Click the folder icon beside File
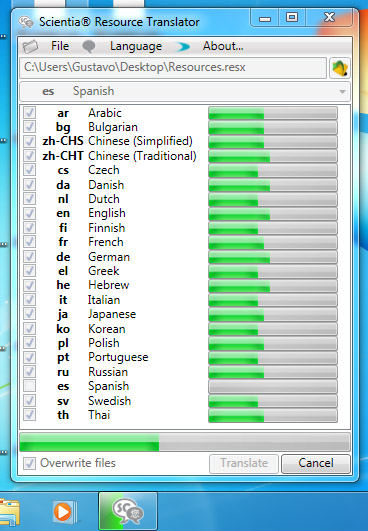 (x=30, y=46)
